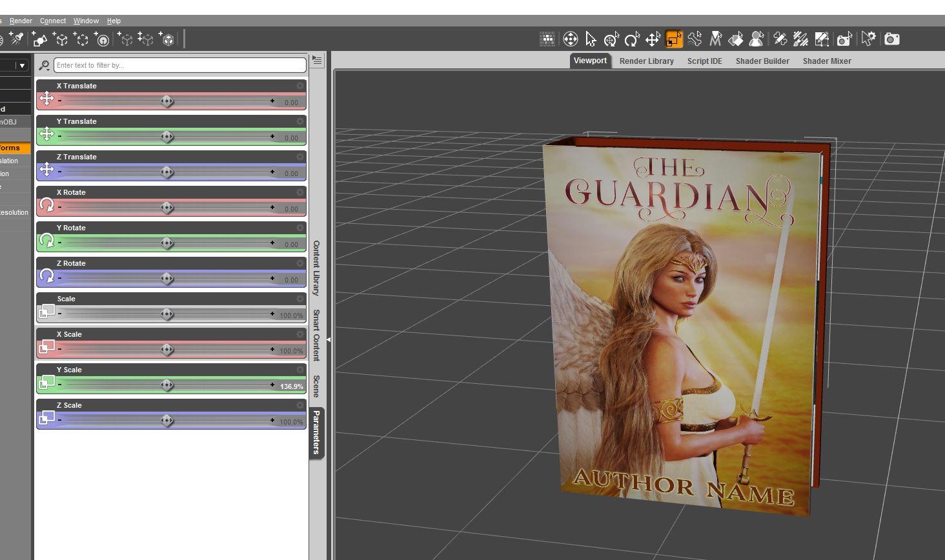Collapse the side pane with arrow handle

(x=328, y=339)
